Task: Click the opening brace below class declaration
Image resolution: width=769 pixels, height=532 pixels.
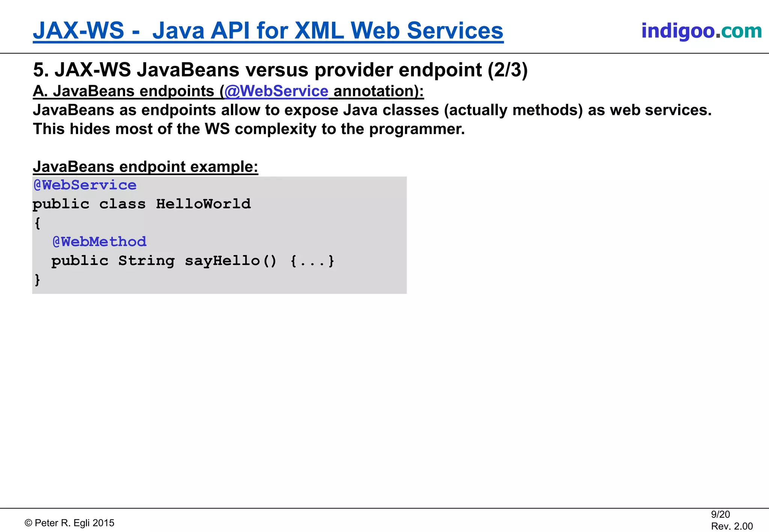Action: [x=37, y=223]
